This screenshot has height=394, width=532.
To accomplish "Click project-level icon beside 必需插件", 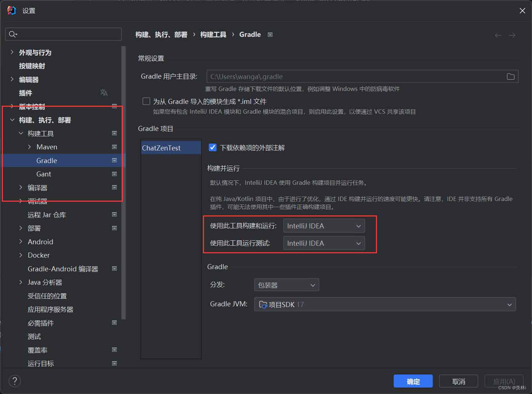I will 114,323.
